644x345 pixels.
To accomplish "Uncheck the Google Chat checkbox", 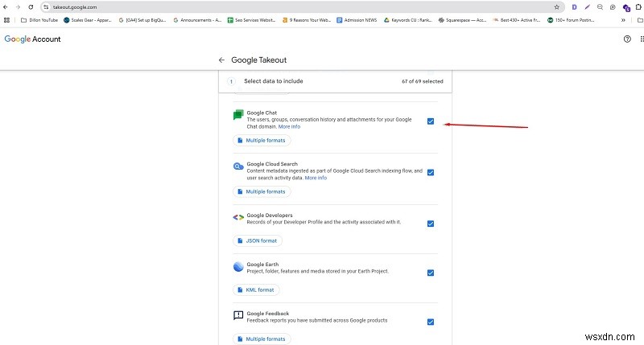I will (x=431, y=121).
